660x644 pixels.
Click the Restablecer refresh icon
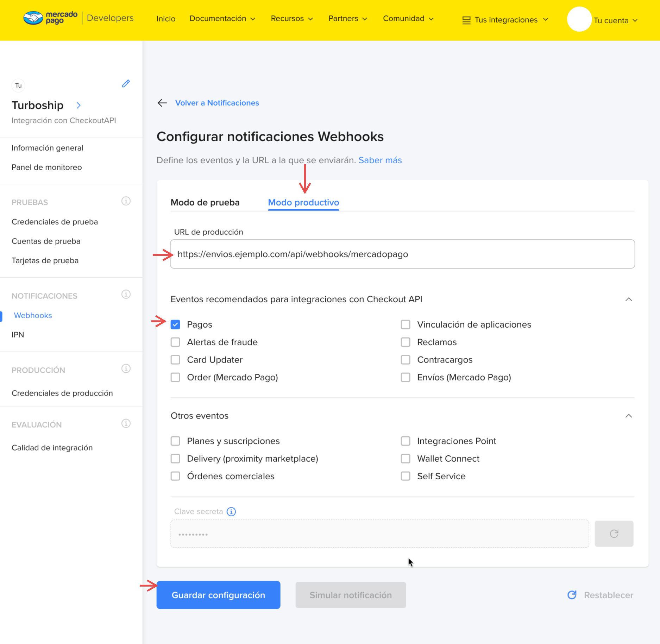click(x=572, y=595)
